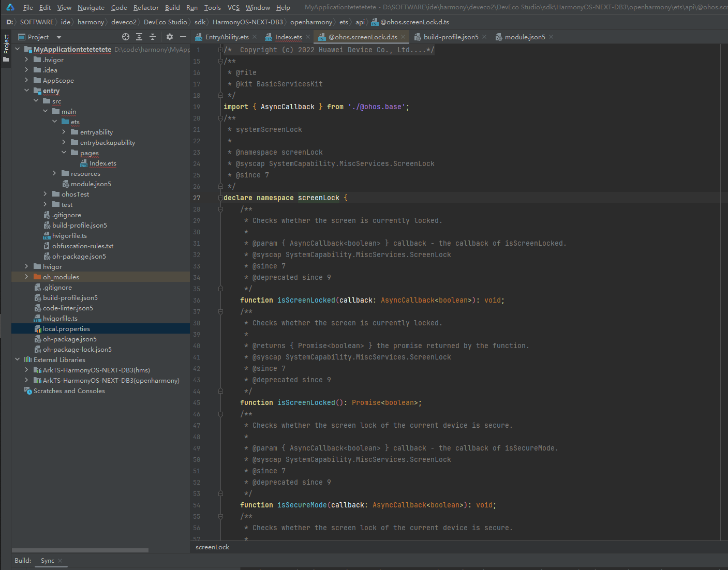Close the EntryAbility.ets tab
This screenshot has width=728, height=570.
(255, 37)
